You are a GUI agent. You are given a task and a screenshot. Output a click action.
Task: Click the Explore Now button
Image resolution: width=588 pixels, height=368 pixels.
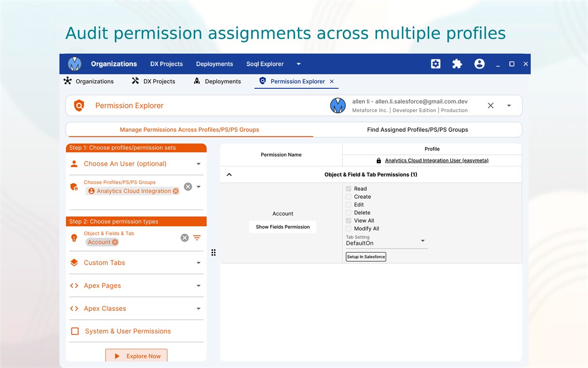[x=136, y=355]
